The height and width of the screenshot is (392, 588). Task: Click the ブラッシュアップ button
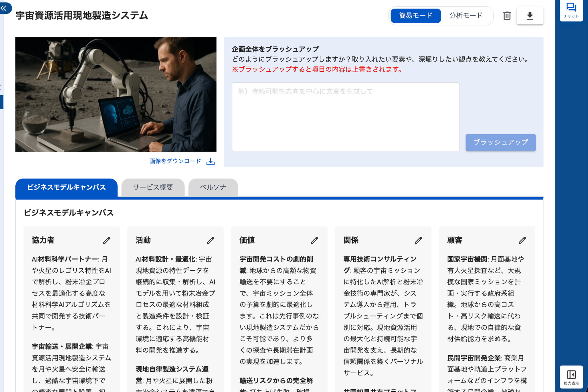500,142
